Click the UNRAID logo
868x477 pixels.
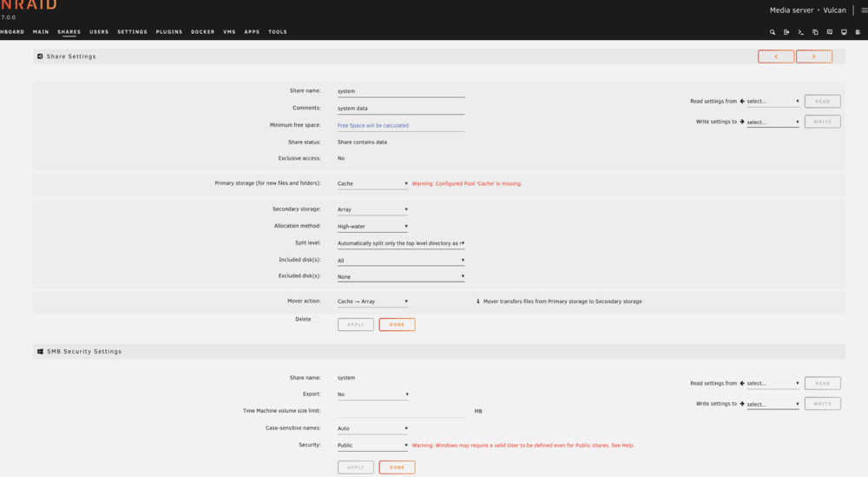click(x=29, y=5)
